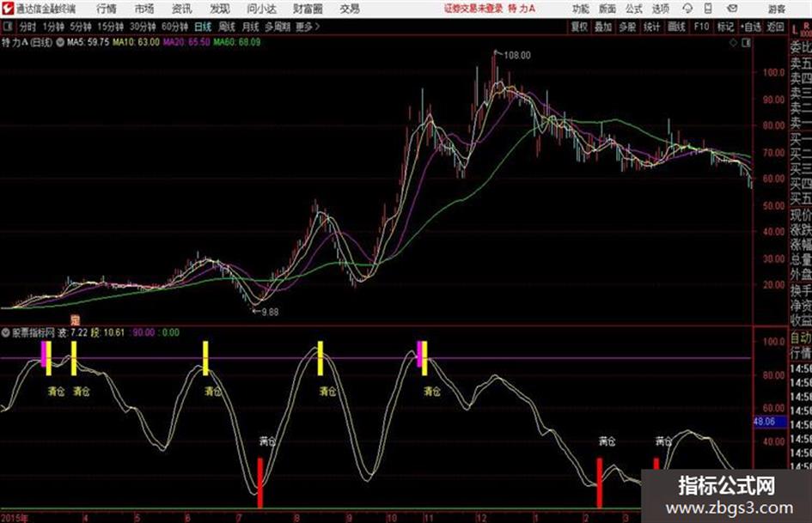Image resolution: width=812 pixels, height=523 pixels.
Task: Select the 周线 weekly chart tab
Action: click(x=227, y=27)
